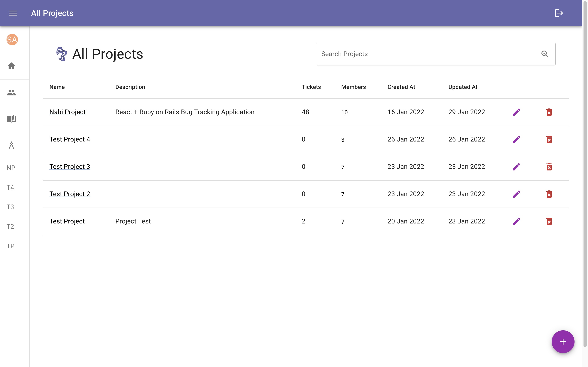
Task: Create a new project with plus button
Action: pos(563,342)
